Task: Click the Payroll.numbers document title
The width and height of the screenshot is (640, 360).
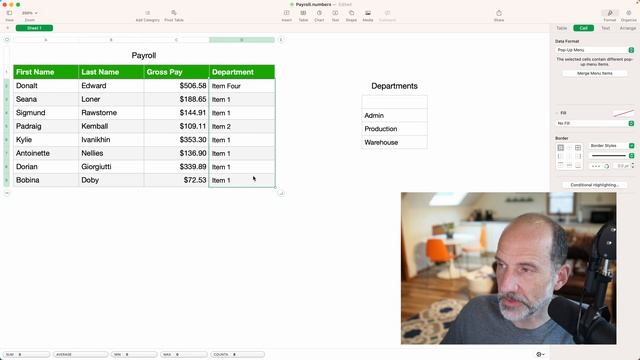Action: point(313,4)
